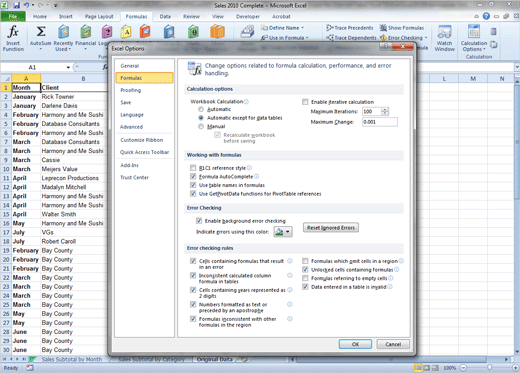Expand Error Checking ribbon dropdown
Screen dimensions: 520x373
[426, 38]
